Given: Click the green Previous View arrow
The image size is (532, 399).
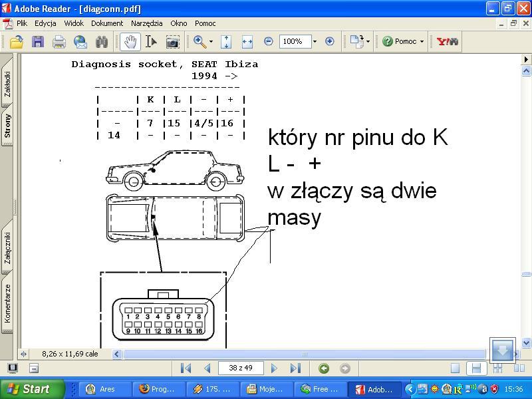Looking at the screenshot, I should point(324,368).
